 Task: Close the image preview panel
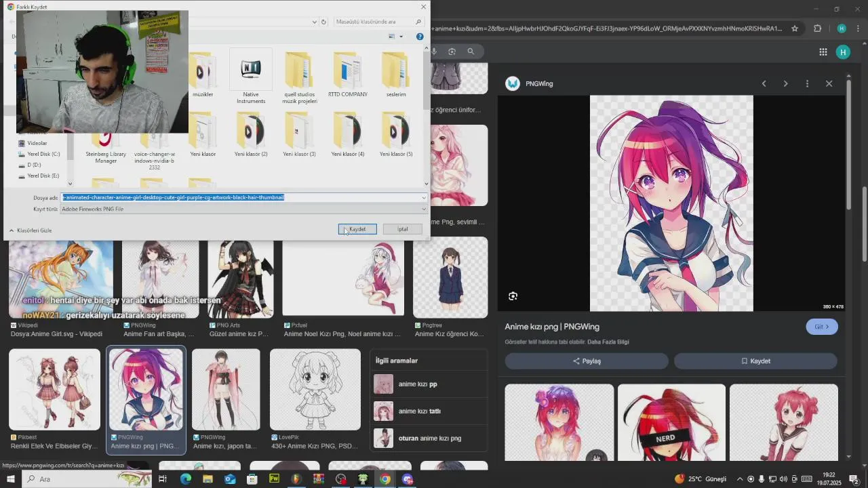pos(829,83)
